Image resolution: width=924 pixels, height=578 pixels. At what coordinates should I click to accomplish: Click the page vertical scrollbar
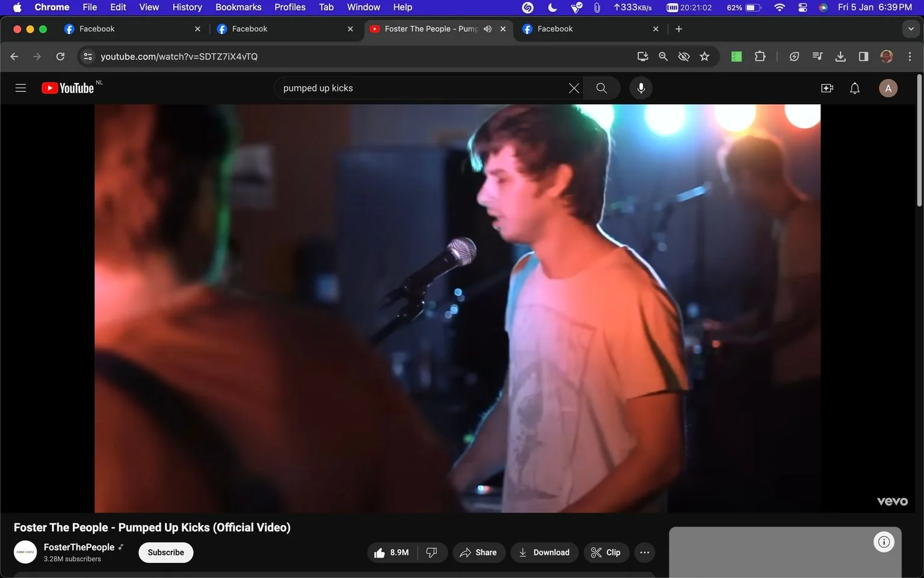[x=919, y=141]
